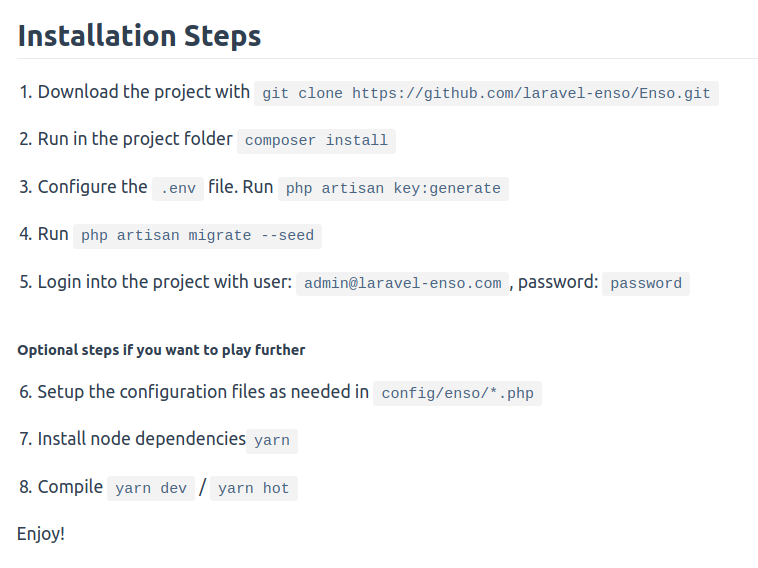The image size is (758, 568).
Task: Click the yarn dev code snippet
Action: [x=151, y=488]
